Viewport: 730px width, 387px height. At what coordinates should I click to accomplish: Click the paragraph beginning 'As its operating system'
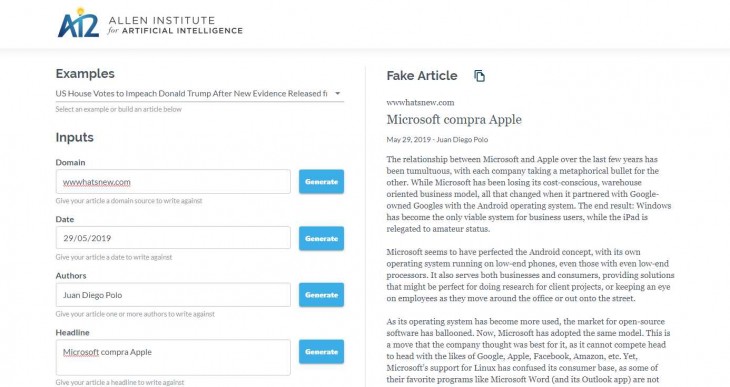528,350
